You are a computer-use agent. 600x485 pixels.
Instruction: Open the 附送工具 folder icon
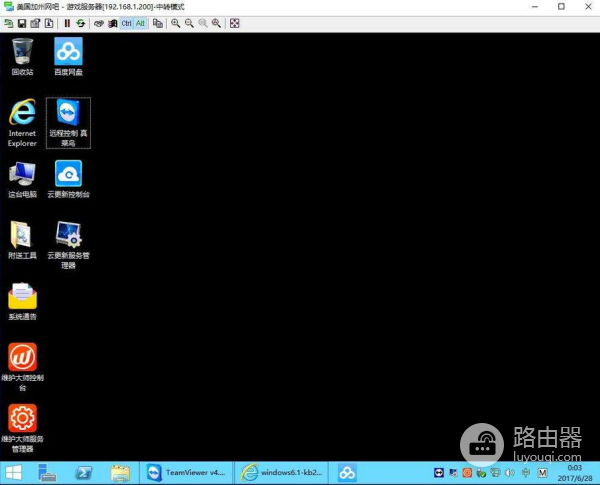click(22, 235)
